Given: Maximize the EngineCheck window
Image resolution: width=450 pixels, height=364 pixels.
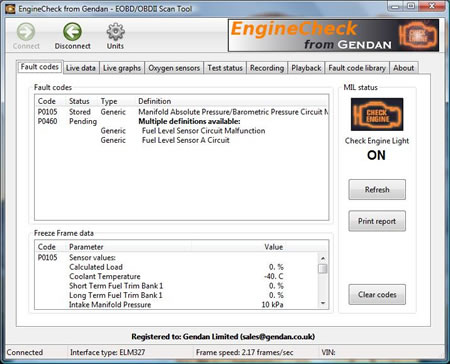Looking at the screenshot, I should pyautogui.click(x=411, y=6).
